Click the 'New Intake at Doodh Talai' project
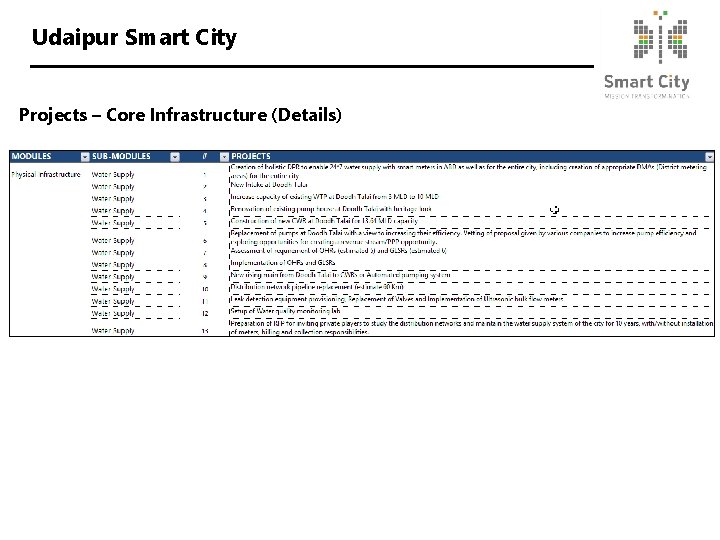 coord(269,185)
